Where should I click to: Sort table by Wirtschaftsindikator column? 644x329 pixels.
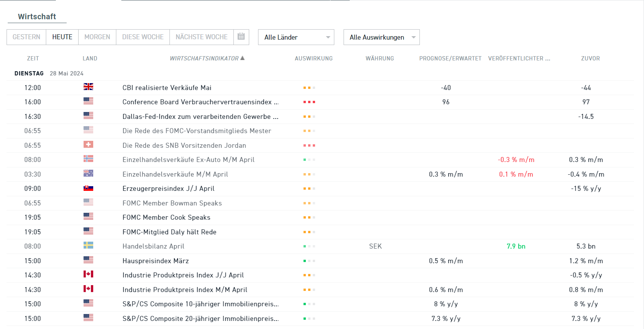click(204, 58)
